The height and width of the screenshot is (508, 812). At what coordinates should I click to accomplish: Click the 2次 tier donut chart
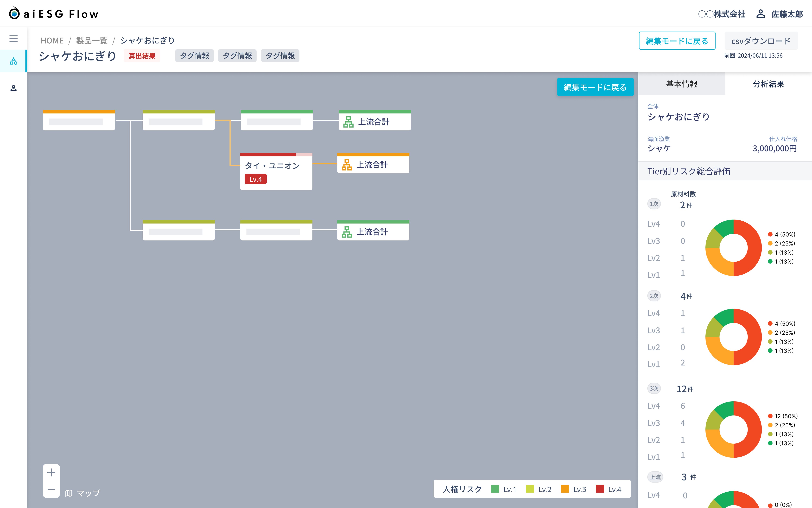pos(734,337)
